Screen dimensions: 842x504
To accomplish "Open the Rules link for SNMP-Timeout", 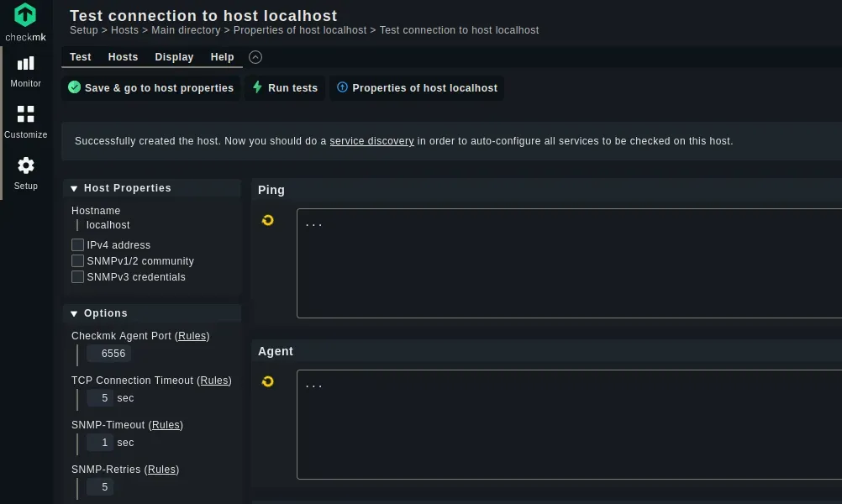I will click(167, 425).
